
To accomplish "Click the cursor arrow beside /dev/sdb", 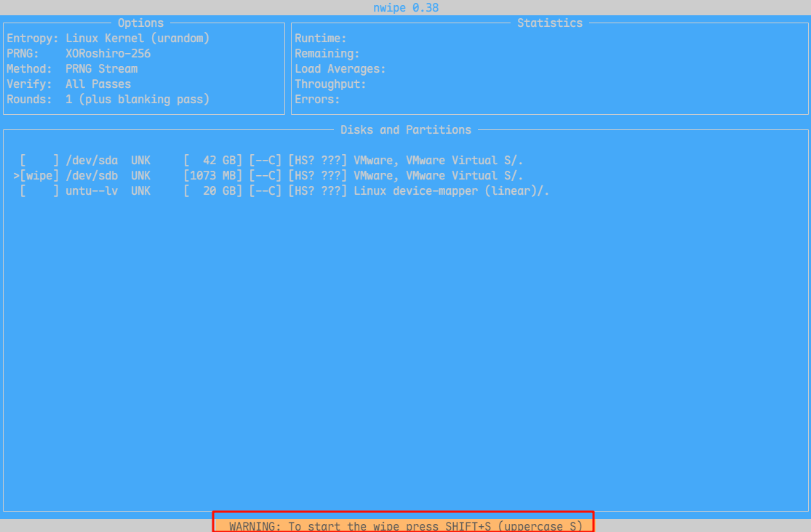I will (x=17, y=176).
